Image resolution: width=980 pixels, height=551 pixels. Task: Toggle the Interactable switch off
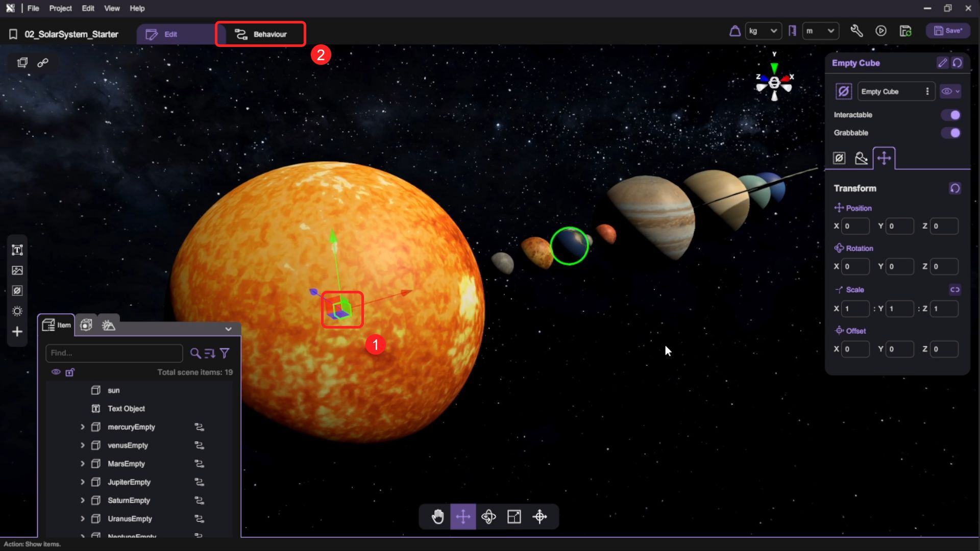950,115
